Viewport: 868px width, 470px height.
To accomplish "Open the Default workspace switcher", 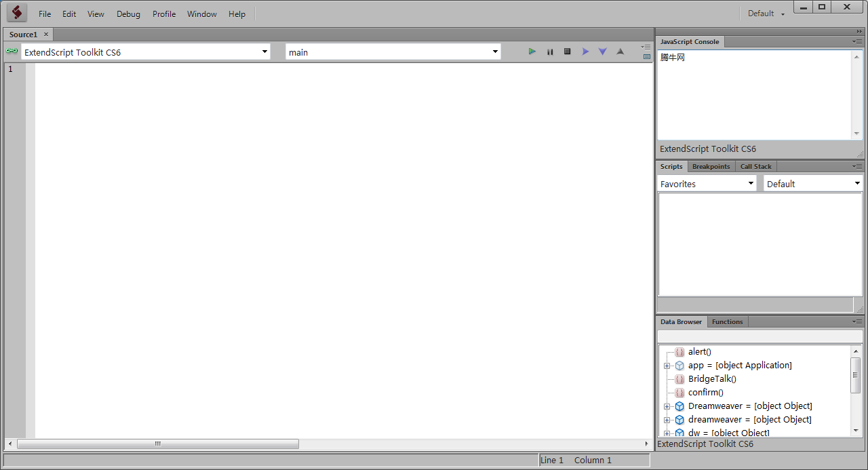I will (x=766, y=14).
